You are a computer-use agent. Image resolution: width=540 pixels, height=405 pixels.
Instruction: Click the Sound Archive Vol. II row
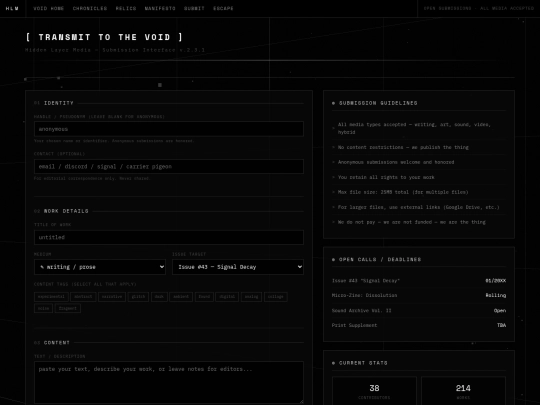coord(419,311)
